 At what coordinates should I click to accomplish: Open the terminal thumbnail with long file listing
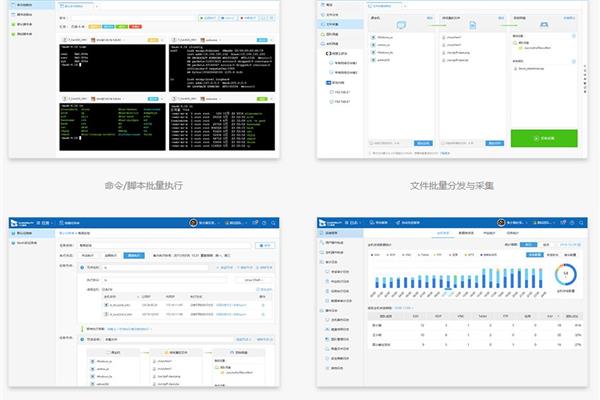point(222,127)
